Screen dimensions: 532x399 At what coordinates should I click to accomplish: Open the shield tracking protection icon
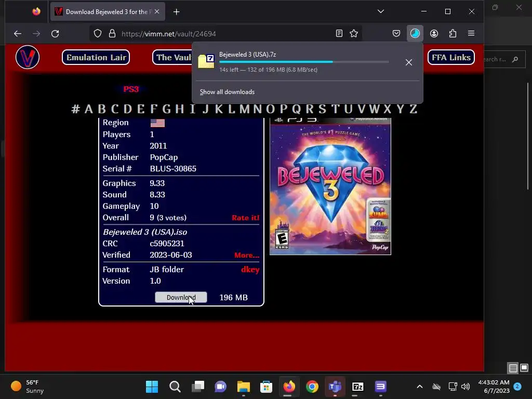tap(97, 34)
